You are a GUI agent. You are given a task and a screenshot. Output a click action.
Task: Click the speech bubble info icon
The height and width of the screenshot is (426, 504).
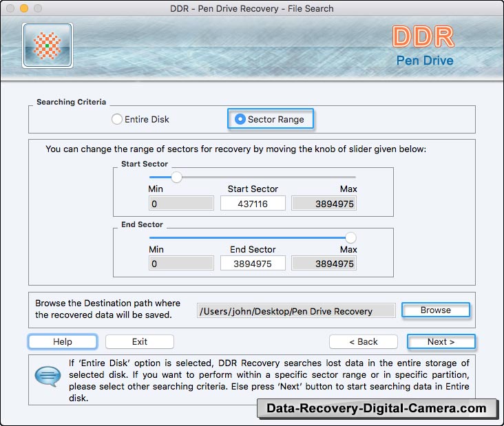pos(48,376)
